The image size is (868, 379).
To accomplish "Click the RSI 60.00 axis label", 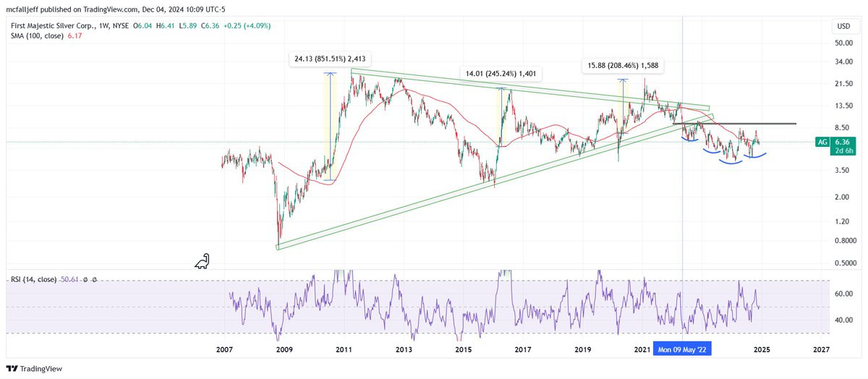I will pos(843,294).
